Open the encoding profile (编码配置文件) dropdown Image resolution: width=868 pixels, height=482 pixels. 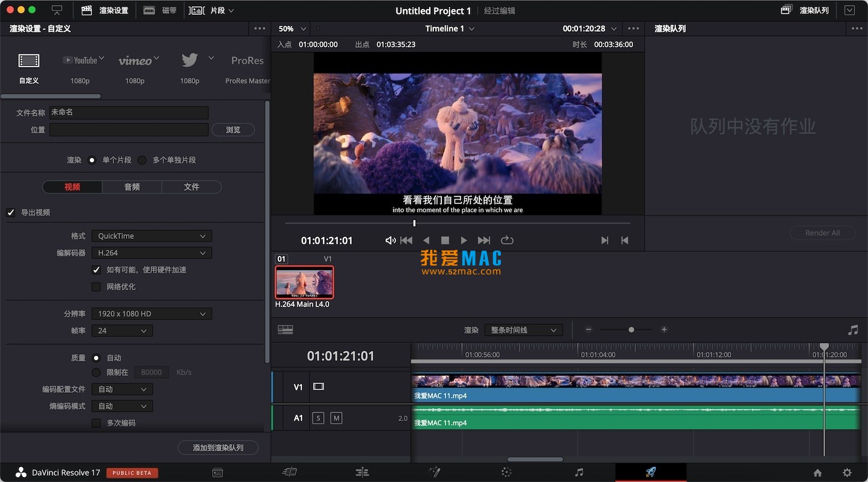122,389
